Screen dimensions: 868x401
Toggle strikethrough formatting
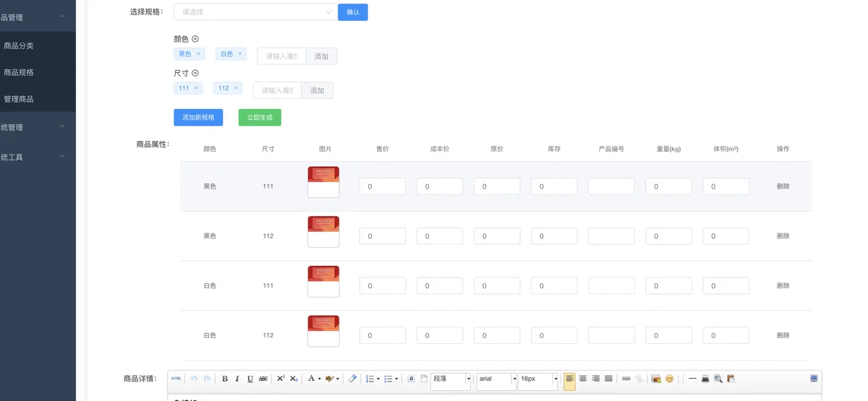click(263, 379)
